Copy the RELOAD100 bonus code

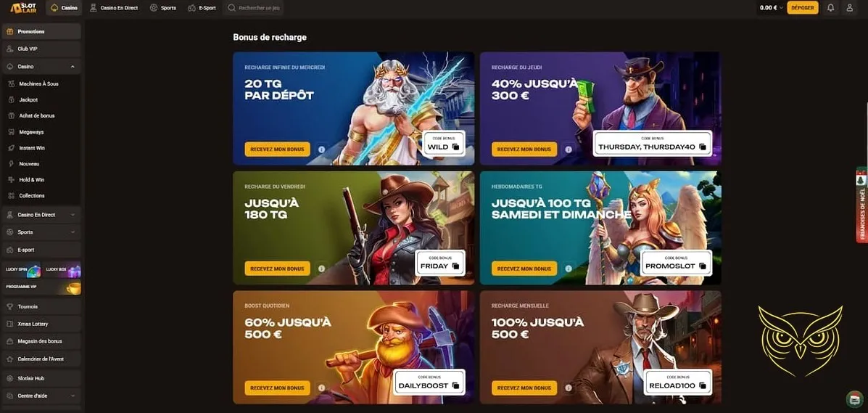[x=703, y=385]
